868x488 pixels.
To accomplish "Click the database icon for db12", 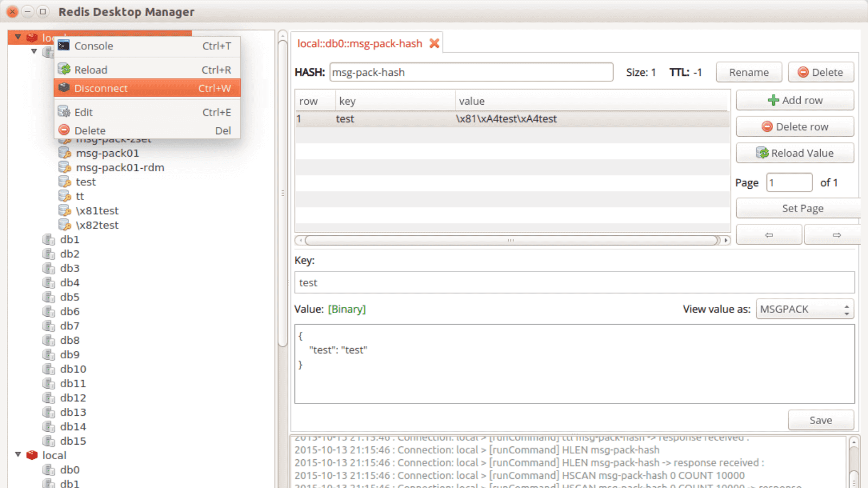I will 49,397.
